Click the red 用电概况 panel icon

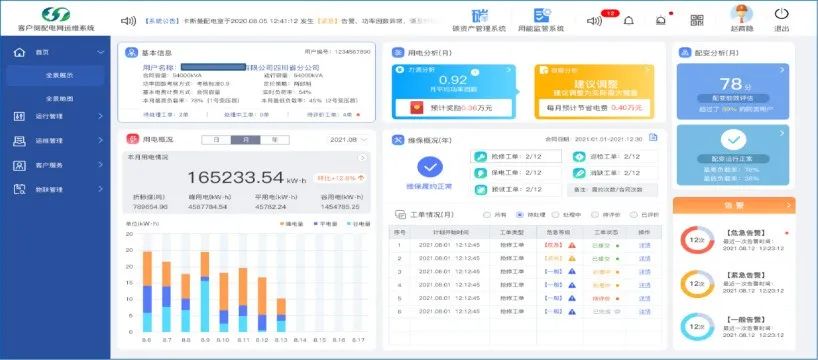[x=133, y=139]
